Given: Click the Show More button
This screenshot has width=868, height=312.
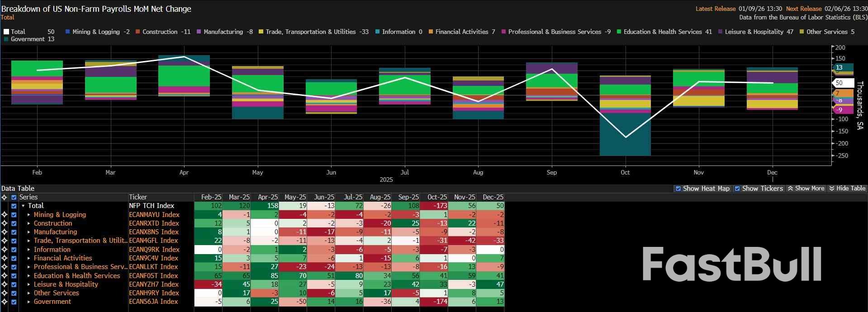Looking at the screenshot, I should pyautogui.click(x=806, y=189).
